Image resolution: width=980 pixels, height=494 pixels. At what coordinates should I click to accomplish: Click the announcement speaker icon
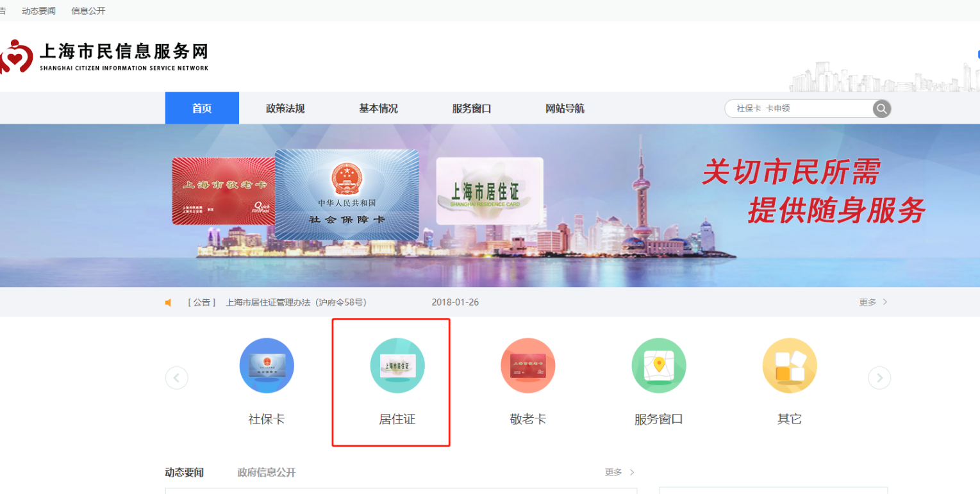click(168, 302)
